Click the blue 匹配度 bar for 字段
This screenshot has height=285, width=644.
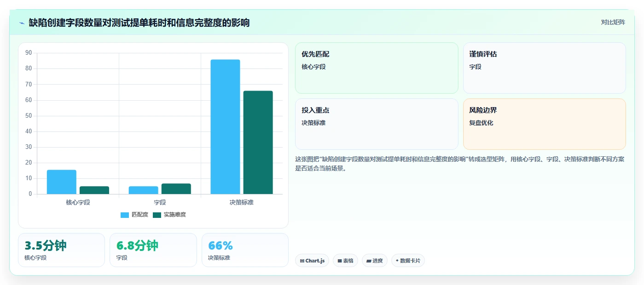(144, 190)
